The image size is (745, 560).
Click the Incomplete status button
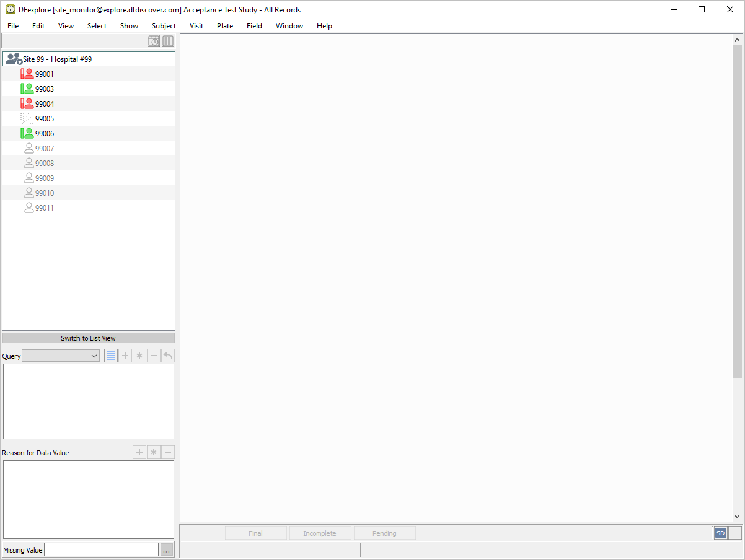(320, 533)
